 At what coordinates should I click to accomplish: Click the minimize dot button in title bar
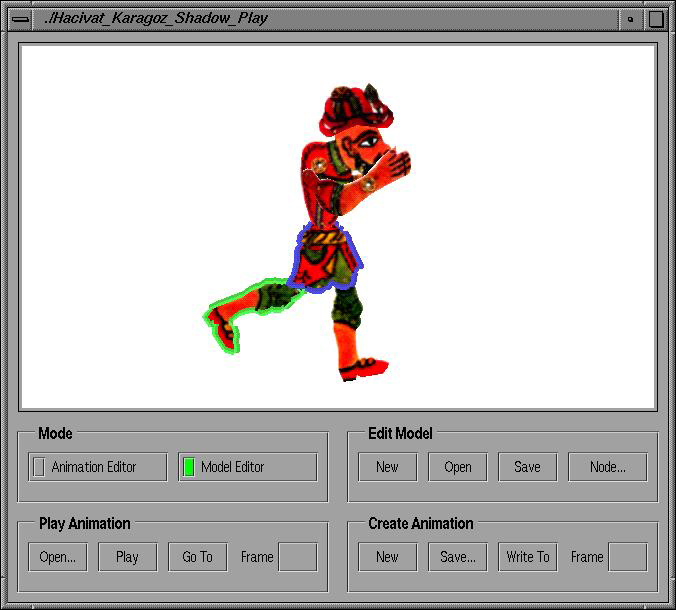(x=630, y=18)
